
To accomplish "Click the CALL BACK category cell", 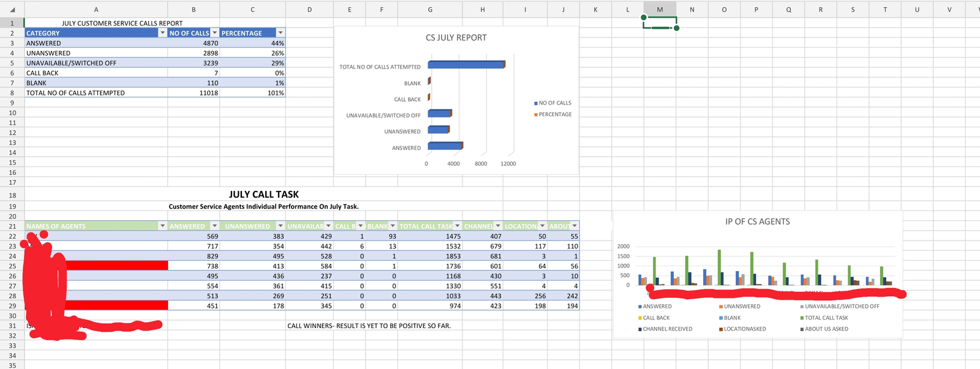I will pyautogui.click(x=96, y=73).
